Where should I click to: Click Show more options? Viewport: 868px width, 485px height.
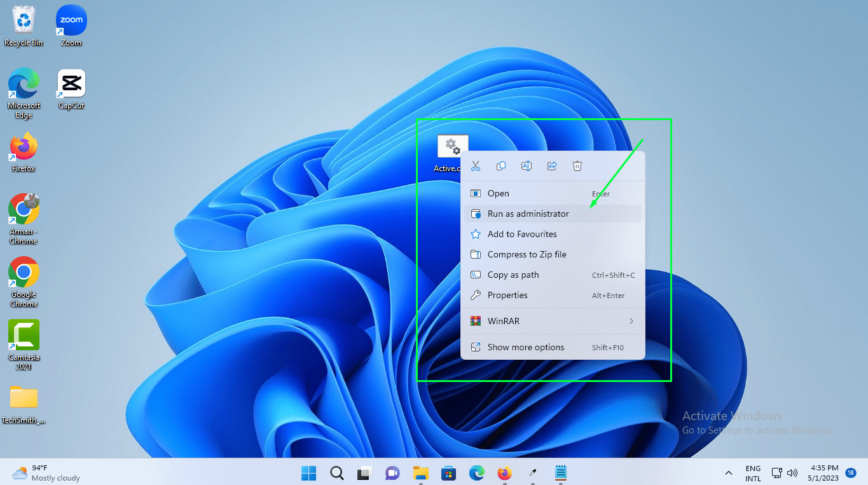525,347
